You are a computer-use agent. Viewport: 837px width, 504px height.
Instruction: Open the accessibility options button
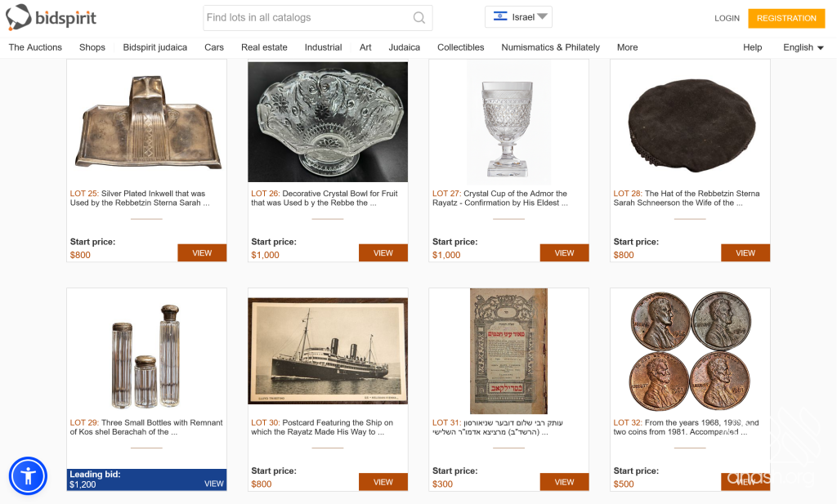(x=28, y=475)
